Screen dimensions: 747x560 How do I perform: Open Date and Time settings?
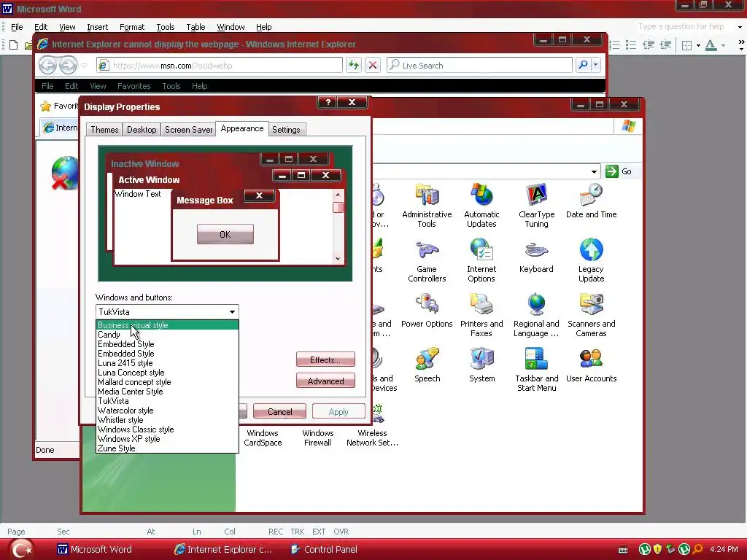[x=591, y=201]
